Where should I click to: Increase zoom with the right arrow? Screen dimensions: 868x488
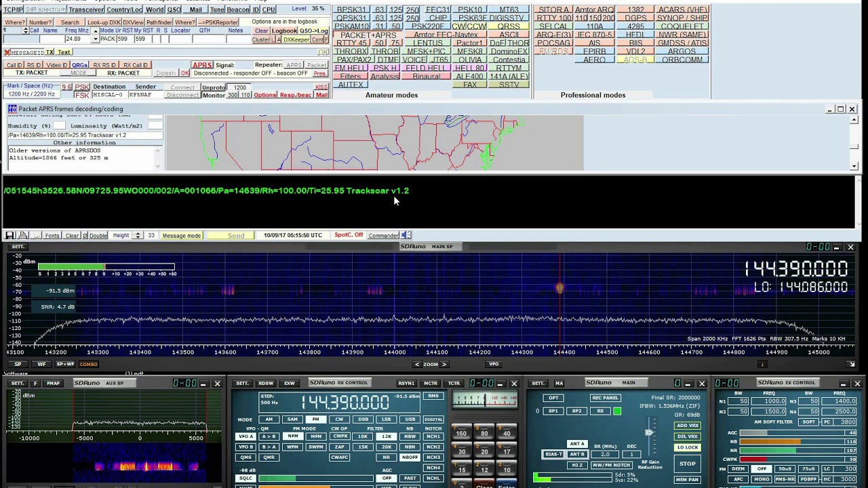[443, 364]
